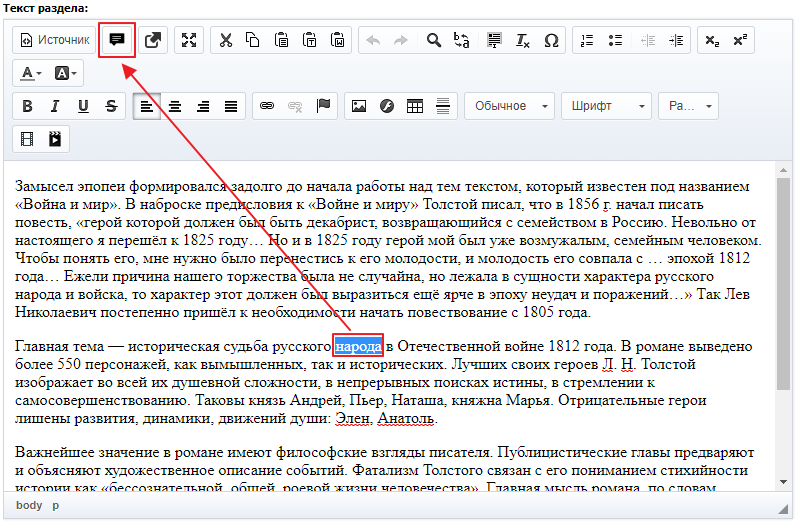Toggle Bold formatting
The width and height of the screenshot is (795, 522).
tap(27, 106)
